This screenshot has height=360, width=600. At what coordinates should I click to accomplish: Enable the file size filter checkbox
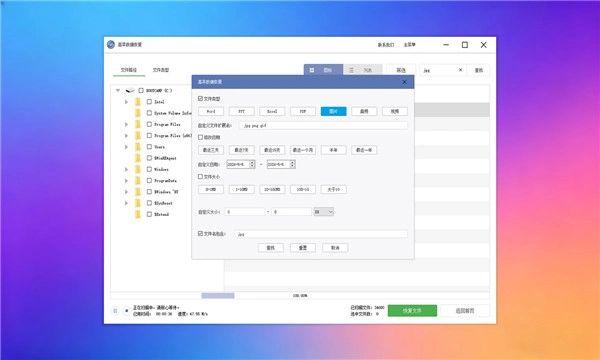pyautogui.click(x=200, y=177)
